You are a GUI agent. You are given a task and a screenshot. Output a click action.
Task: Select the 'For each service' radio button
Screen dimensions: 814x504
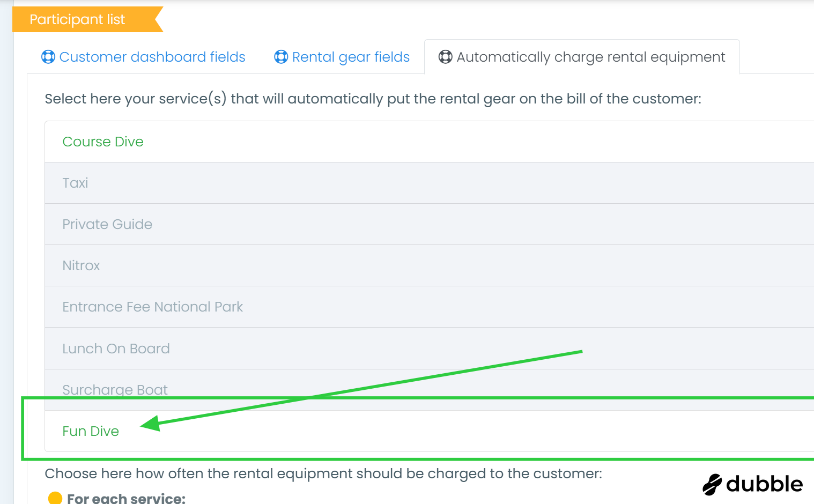coord(55,498)
